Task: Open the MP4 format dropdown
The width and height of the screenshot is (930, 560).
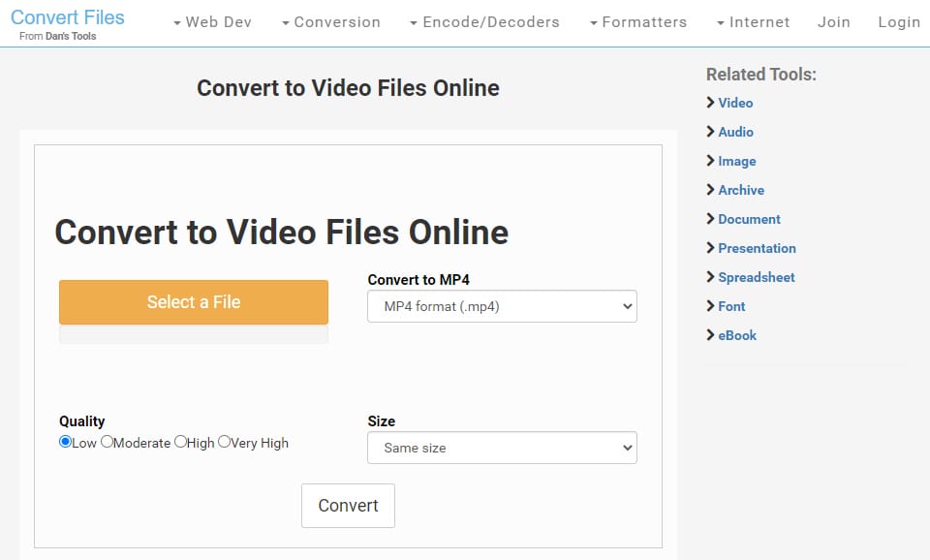Action: (502, 307)
